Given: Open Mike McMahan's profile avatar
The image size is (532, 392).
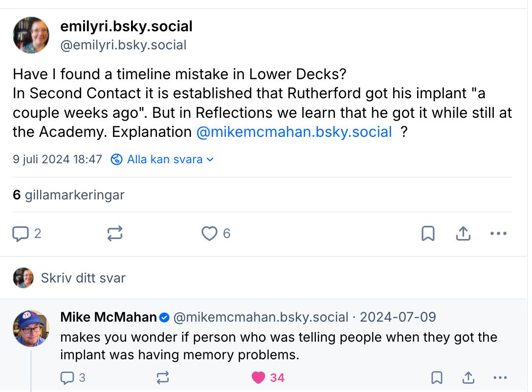Looking at the screenshot, I should coord(31,328).
